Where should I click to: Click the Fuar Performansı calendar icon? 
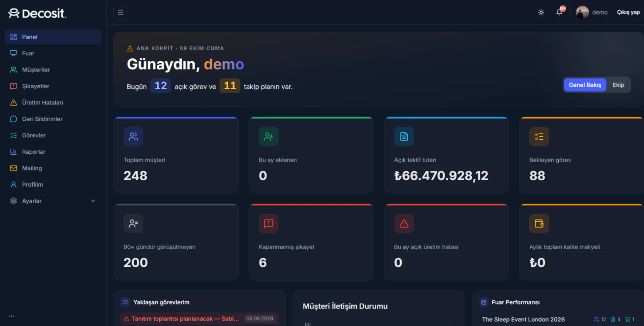coord(484,302)
